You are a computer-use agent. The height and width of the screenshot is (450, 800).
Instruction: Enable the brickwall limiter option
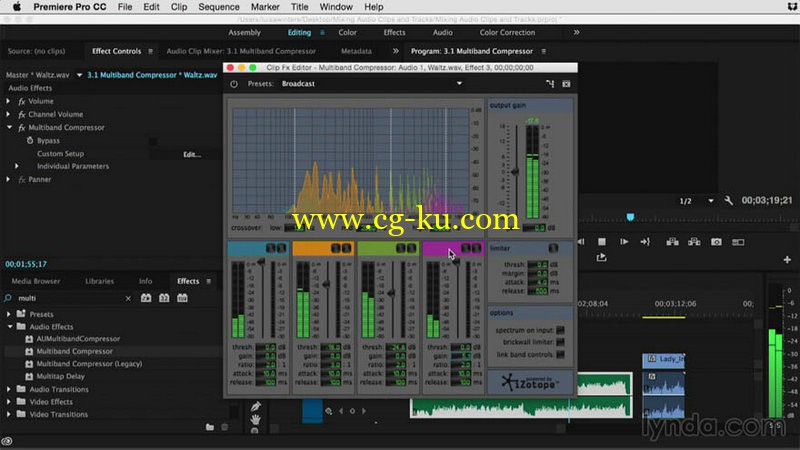click(560, 342)
